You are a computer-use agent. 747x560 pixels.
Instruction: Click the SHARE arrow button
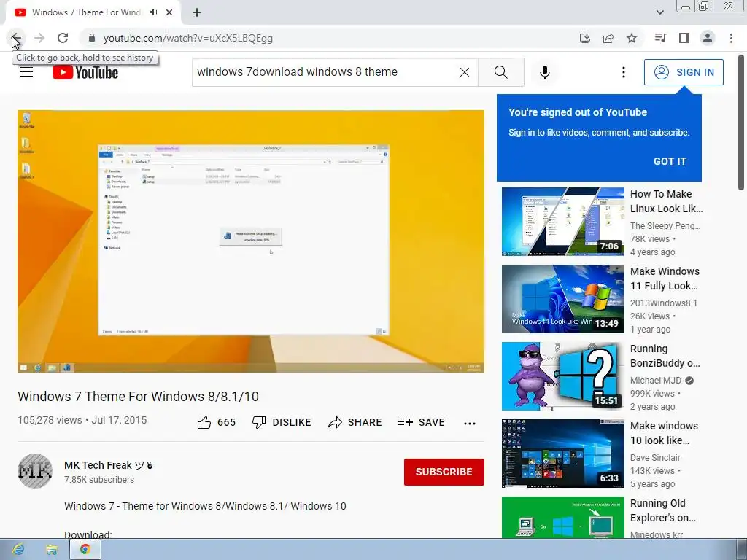pos(355,422)
